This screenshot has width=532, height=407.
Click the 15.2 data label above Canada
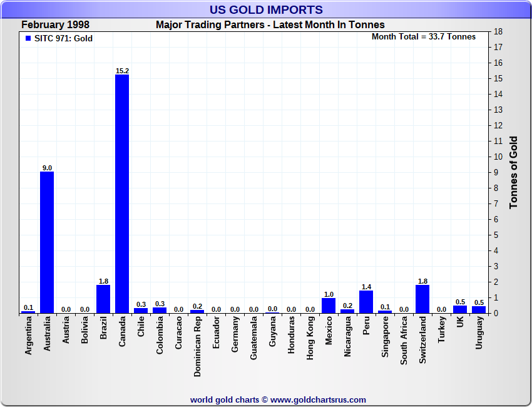coord(122,71)
